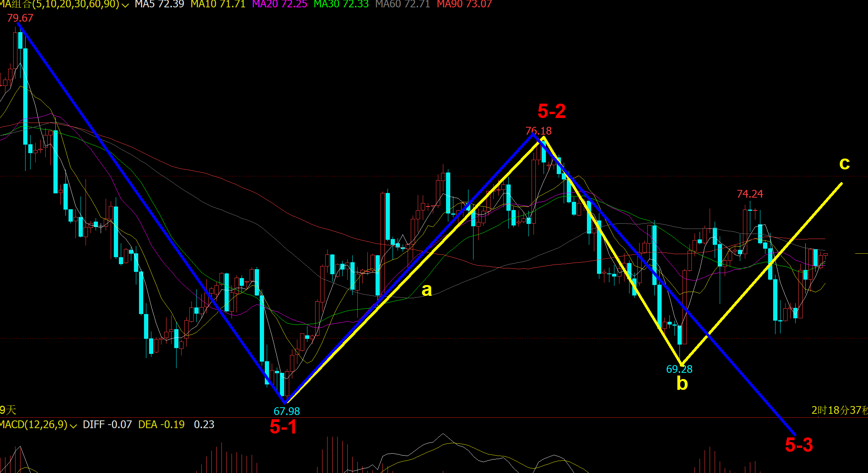Click the DEA -0.19 value

pyautogui.click(x=161, y=425)
